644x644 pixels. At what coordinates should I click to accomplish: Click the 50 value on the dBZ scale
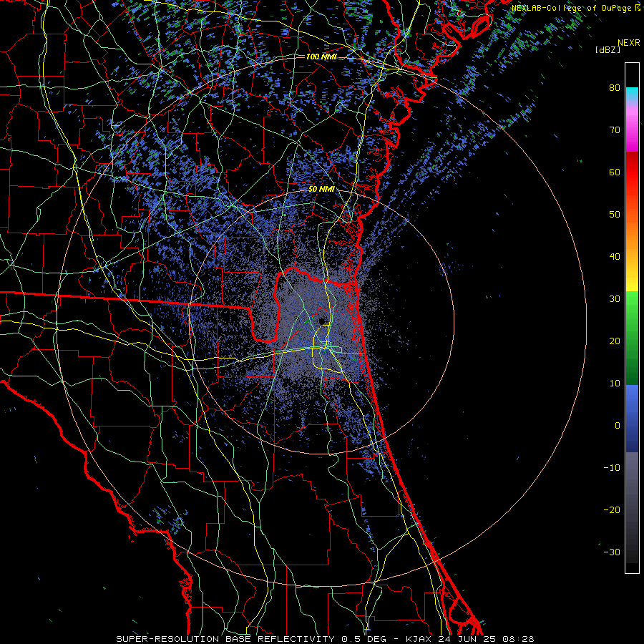[x=615, y=215]
